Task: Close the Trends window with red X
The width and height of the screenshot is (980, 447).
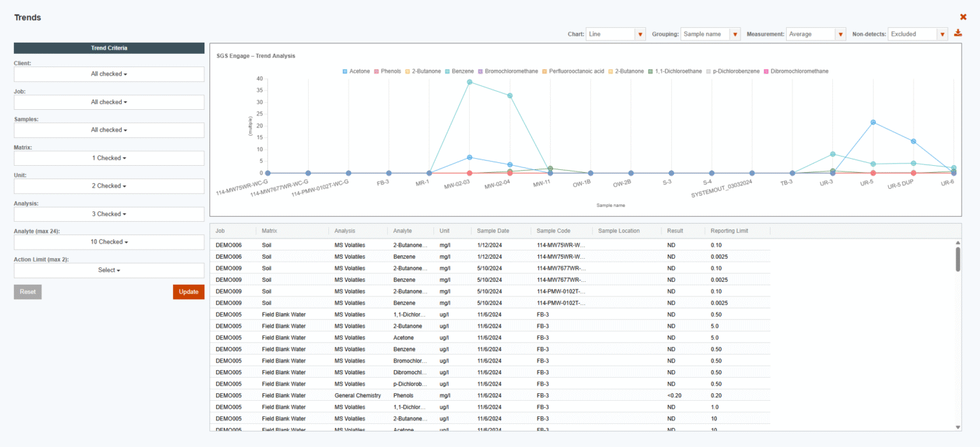Action: click(963, 17)
